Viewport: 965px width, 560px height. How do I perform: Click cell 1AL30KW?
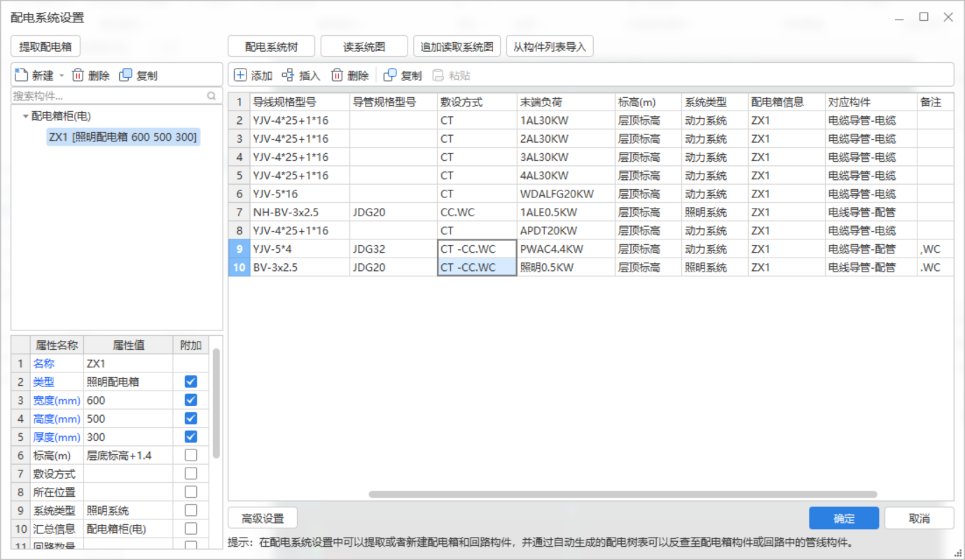pyautogui.click(x=566, y=120)
